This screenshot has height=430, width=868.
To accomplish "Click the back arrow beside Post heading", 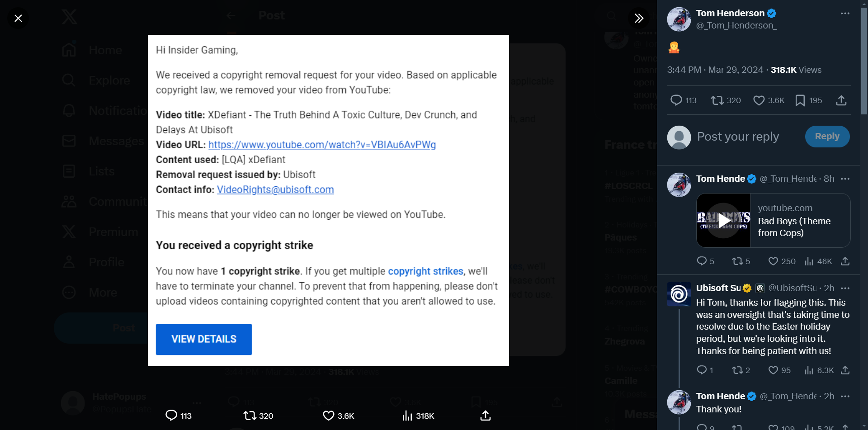I will click(x=231, y=15).
